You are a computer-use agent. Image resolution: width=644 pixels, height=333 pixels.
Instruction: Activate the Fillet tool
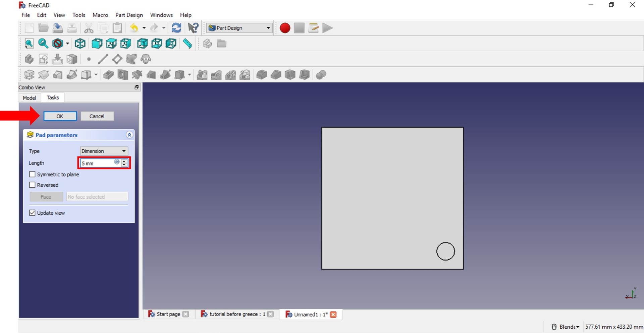point(262,74)
